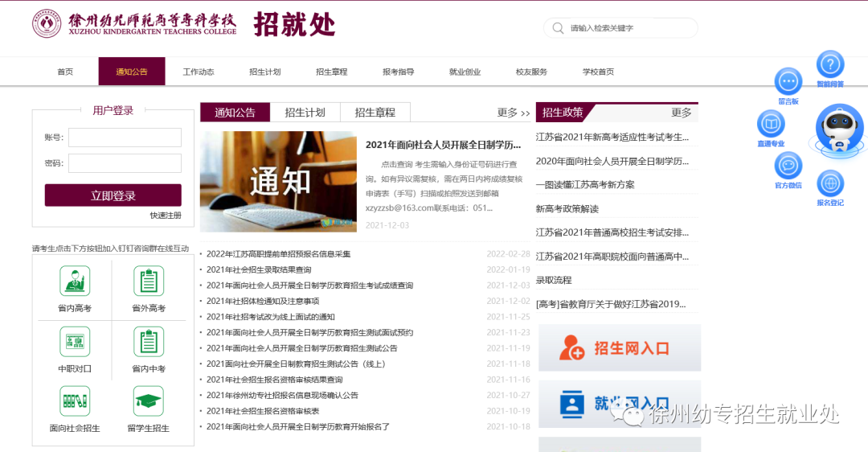Viewport: 868px width, 452px height.
Task: Click the 留言板 message board icon
Action: pyautogui.click(x=788, y=81)
